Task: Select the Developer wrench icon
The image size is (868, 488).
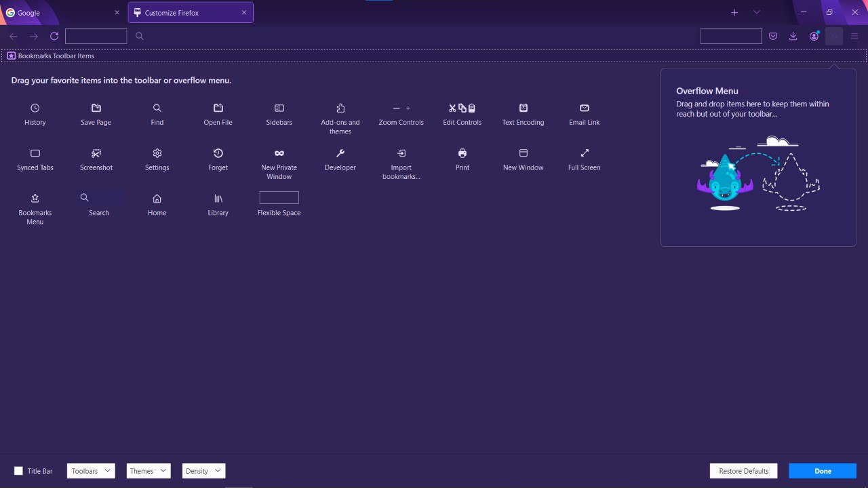Action: tap(340, 153)
